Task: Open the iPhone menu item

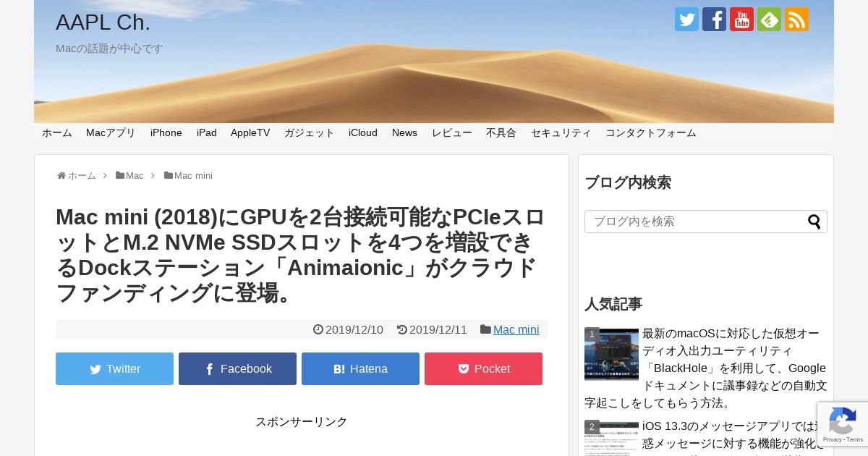Action: coord(166,132)
